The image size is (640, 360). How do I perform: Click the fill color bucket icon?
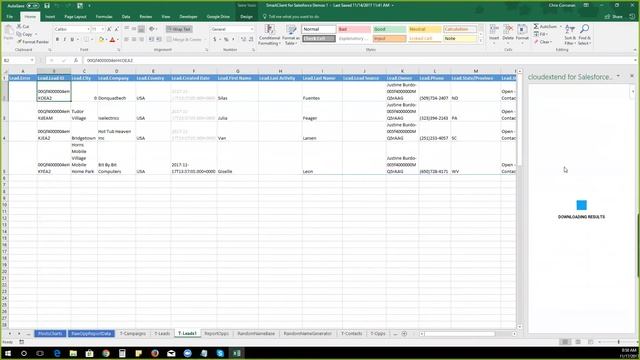(x=101, y=40)
